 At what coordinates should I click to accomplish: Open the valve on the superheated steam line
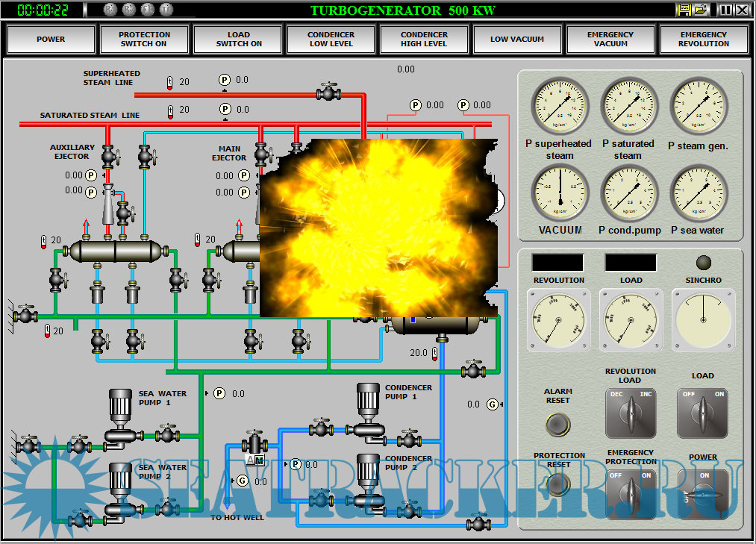(328, 93)
